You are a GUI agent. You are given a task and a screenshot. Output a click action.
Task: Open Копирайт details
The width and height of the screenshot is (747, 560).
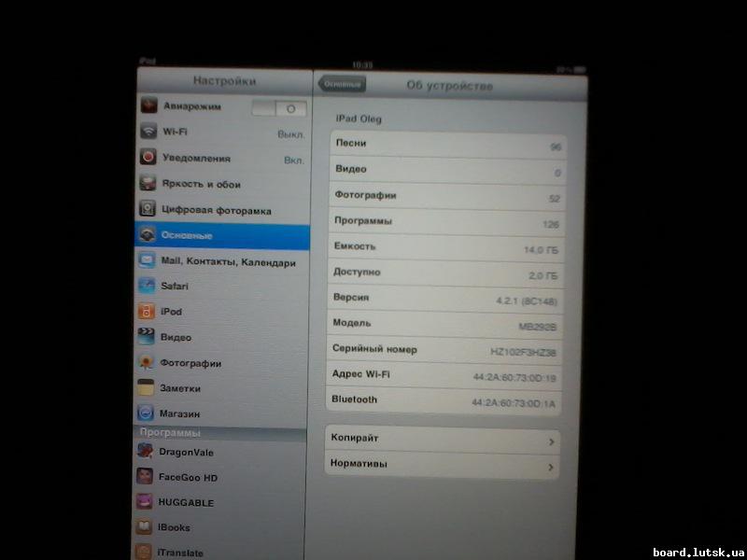tap(442, 438)
